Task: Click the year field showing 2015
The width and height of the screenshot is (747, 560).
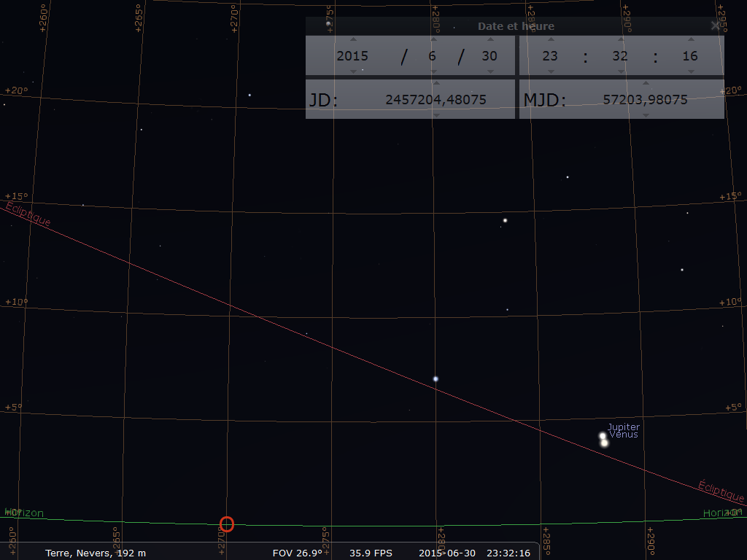Action: point(352,56)
